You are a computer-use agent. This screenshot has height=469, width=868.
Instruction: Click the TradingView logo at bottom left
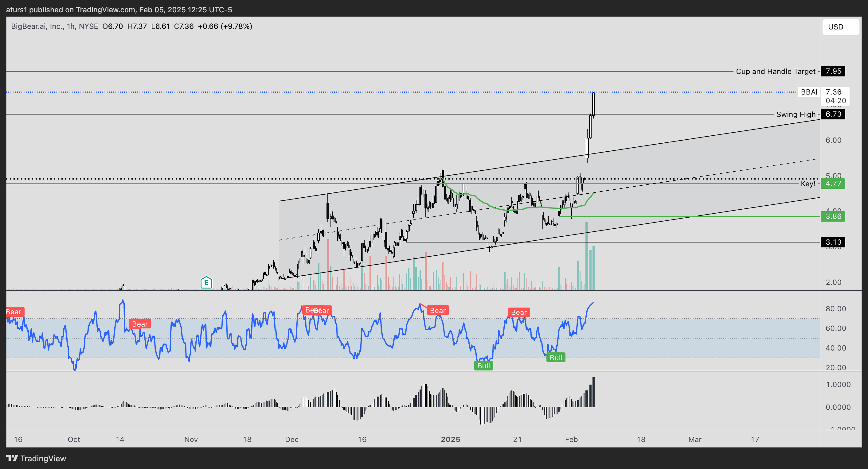(36, 458)
